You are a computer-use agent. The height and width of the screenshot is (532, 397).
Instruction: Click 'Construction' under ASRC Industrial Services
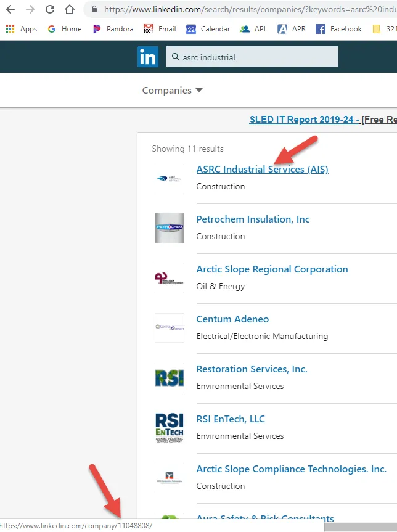tap(221, 186)
